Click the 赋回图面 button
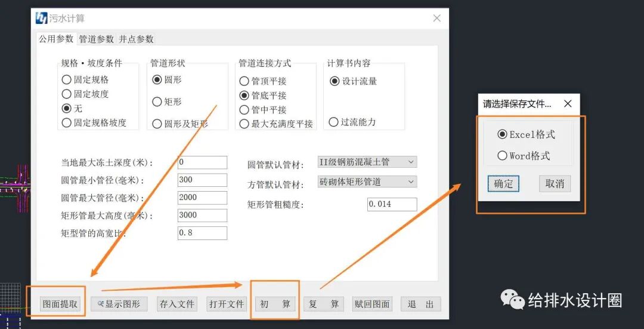This screenshot has height=329, width=644. tap(373, 304)
